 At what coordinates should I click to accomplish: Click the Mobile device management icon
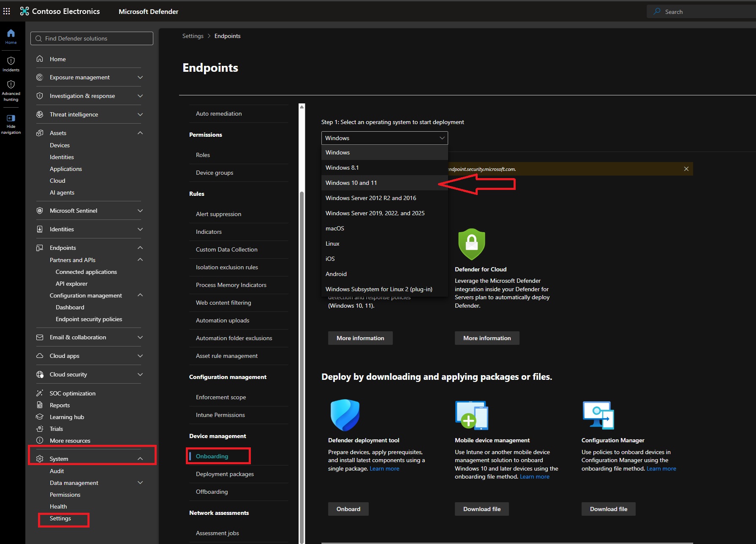472,415
